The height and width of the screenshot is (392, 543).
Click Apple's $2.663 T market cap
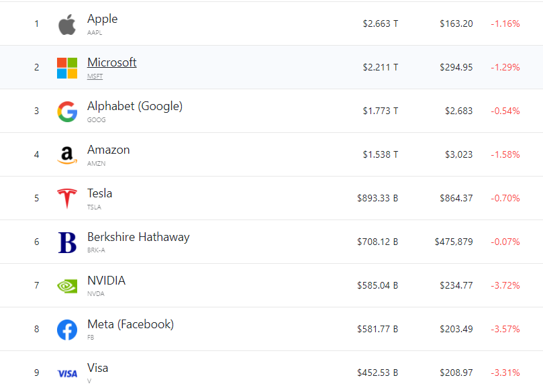pos(380,24)
